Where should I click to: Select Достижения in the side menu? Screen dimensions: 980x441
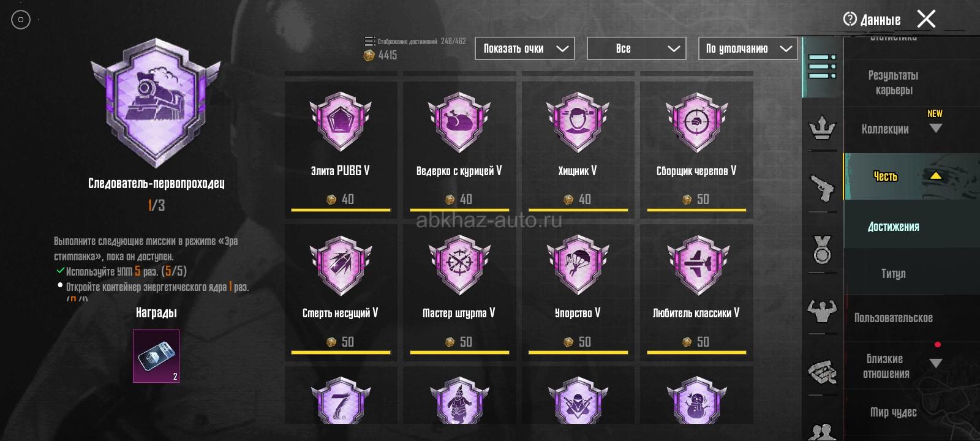point(893,227)
